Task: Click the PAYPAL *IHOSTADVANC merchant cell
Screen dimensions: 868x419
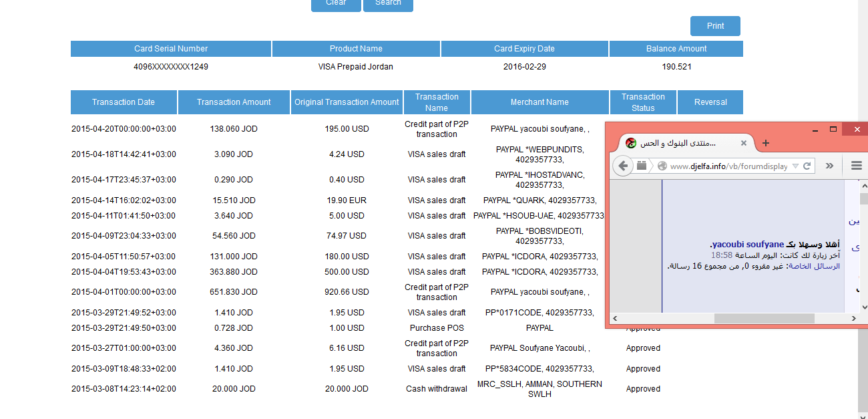Action: 539,180
